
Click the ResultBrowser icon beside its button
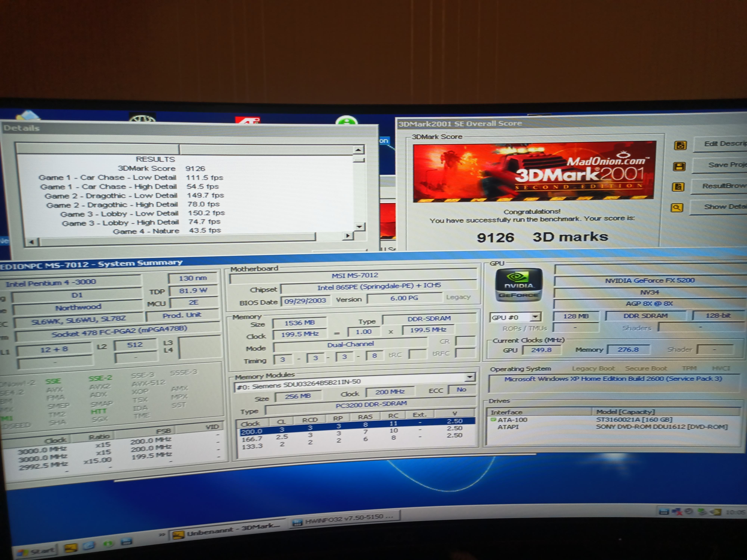(678, 187)
